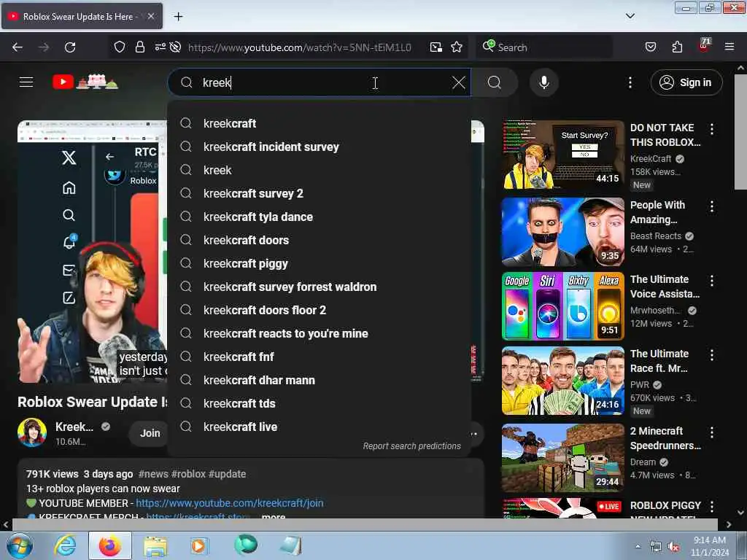This screenshot has width=747, height=560.
Task: Choose 'kreekcraft incident survey' suggestion
Action: point(320,147)
